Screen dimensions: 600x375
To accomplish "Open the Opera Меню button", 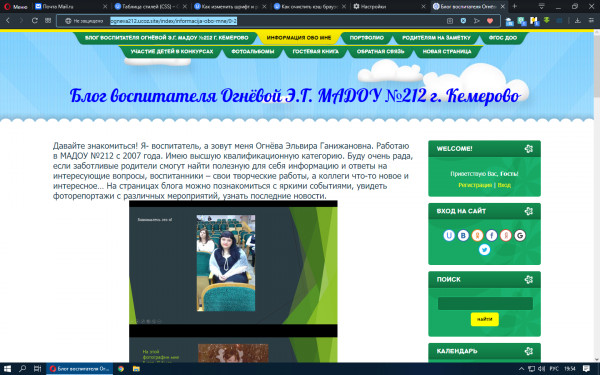I will pos(15,7).
